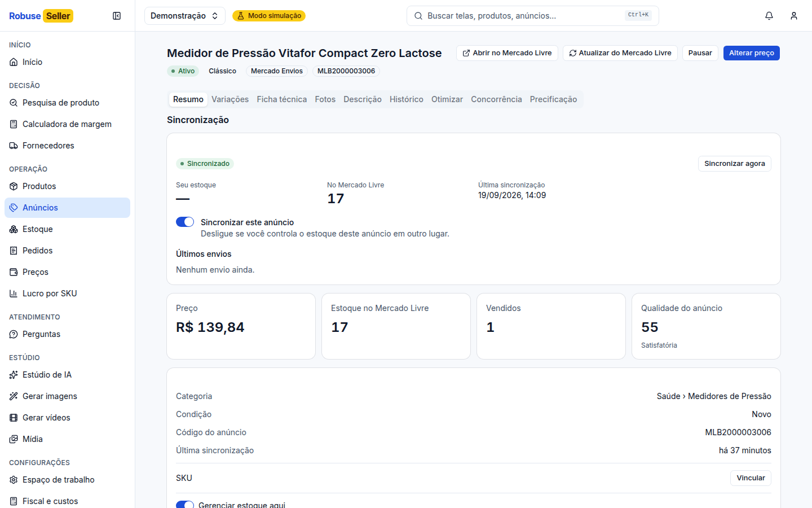Click the Sincronizado status badge
This screenshot has width=812, height=508.
coord(205,164)
